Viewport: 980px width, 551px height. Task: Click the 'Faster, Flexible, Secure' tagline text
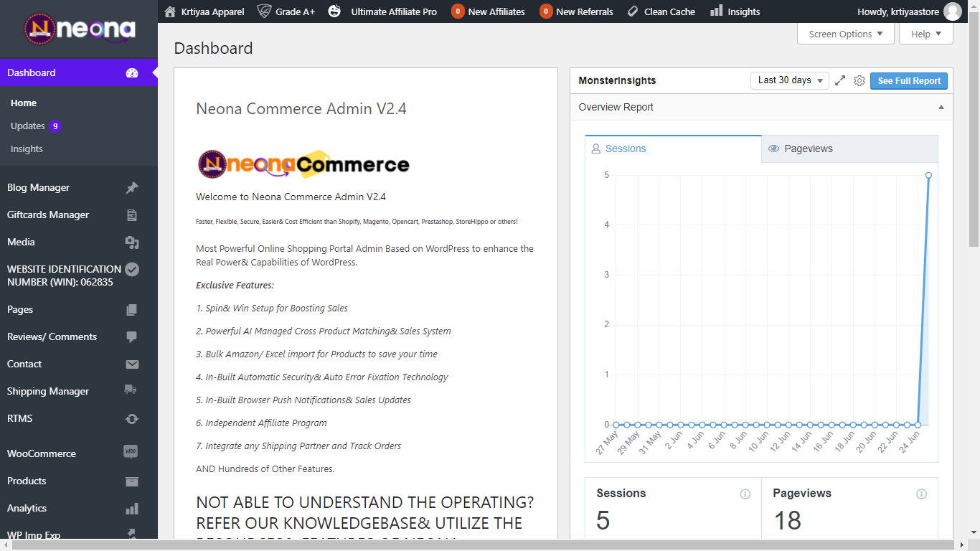coord(357,222)
